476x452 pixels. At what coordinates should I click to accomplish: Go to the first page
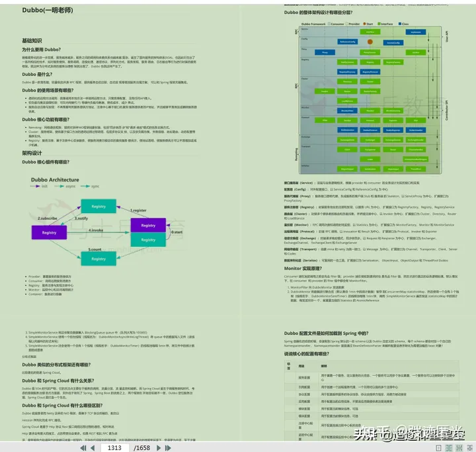point(83,448)
